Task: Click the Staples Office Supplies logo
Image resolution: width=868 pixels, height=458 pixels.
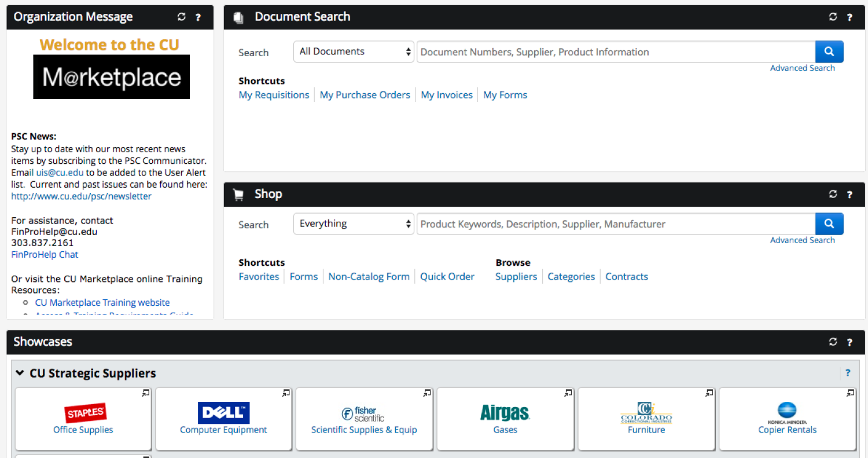Action: (x=86, y=413)
